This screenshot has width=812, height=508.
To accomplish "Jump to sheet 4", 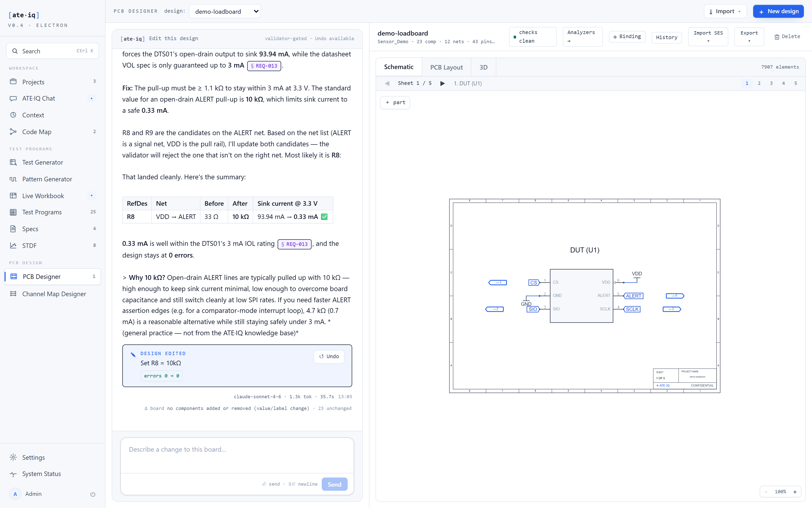I will point(784,83).
